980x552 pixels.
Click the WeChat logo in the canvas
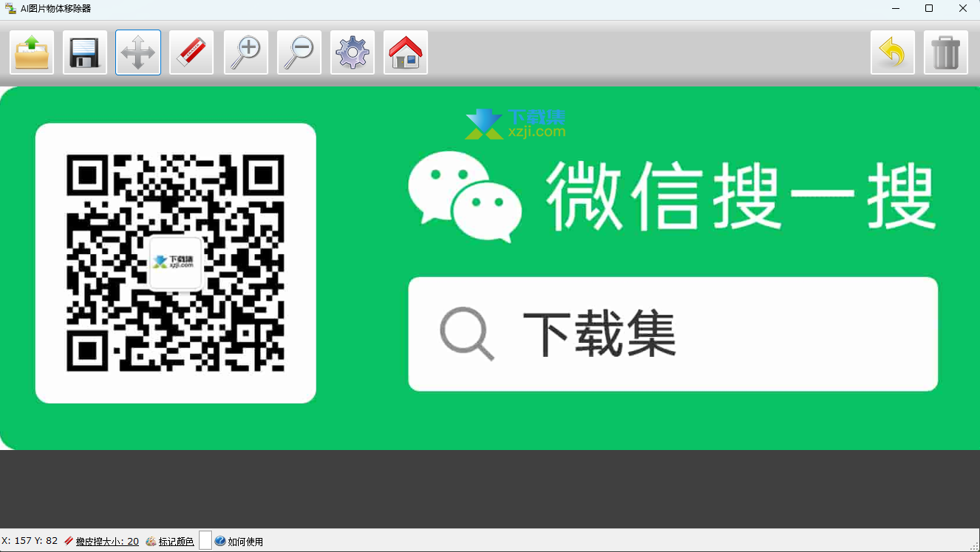pos(465,197)
